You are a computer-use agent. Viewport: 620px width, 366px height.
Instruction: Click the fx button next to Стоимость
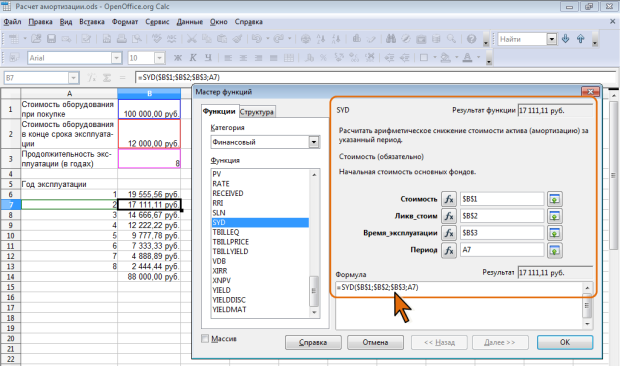(x=449, y=199)
